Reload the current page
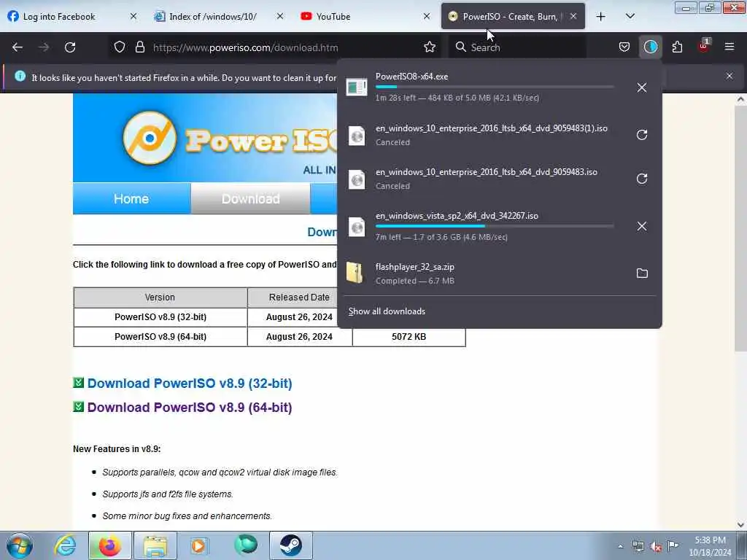The height and width of the screenshot is (560, 747). [70, 47]
